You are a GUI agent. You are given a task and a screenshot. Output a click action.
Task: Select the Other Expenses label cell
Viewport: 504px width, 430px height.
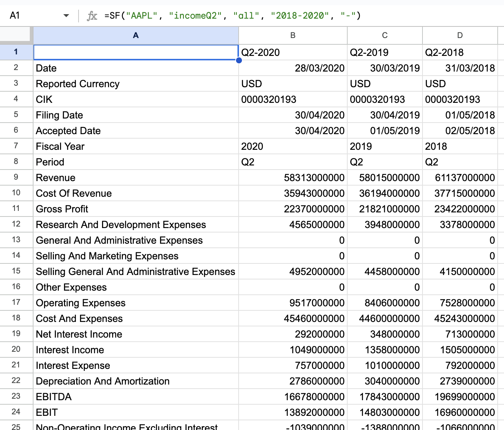point(136,287)
